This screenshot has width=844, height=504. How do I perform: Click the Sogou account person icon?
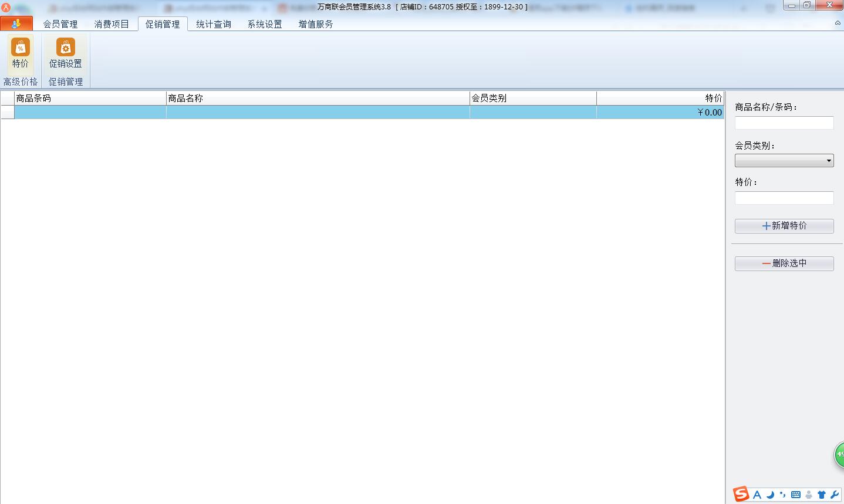click(809, 494)
